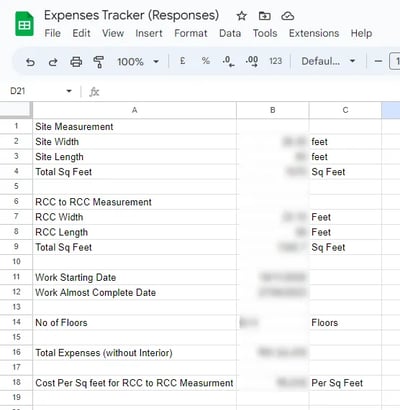
Task: Open the Format menu
Action: (191, 33)
